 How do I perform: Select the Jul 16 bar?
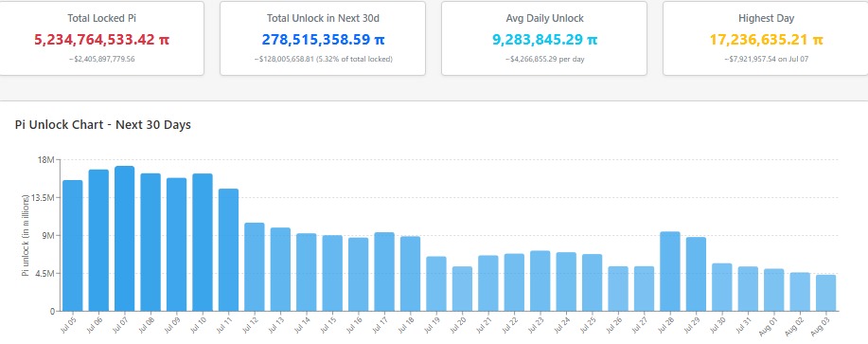click(359, 274)
